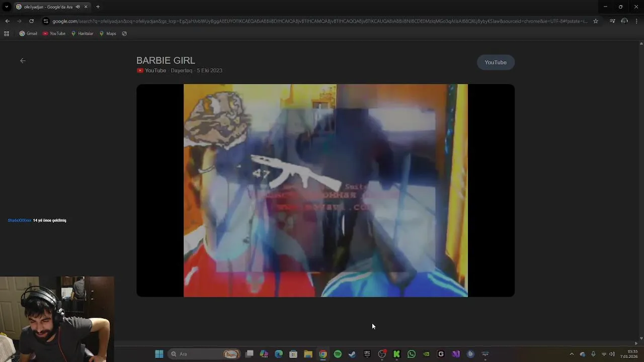This screenshot has height=362, width=644.
Task: Open the Windows Start menu
Action: [159, 354]
